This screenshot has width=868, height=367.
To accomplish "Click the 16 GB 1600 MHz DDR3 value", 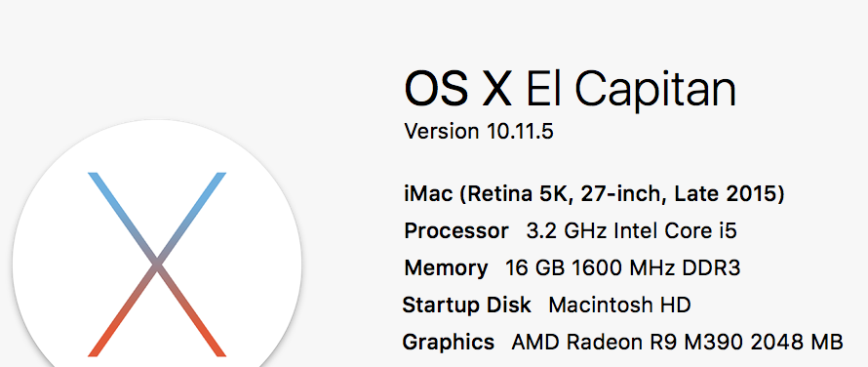I will [623, 268].
